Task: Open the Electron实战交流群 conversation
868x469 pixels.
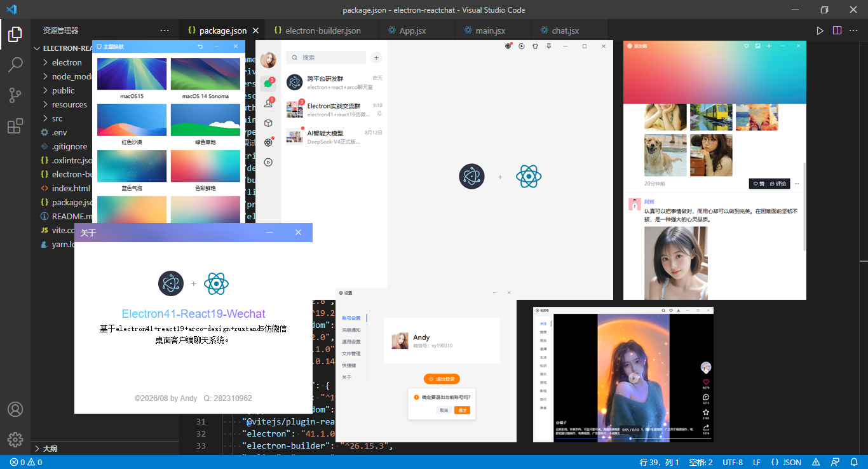Action: pyautogui.click(x=334, y=109)
